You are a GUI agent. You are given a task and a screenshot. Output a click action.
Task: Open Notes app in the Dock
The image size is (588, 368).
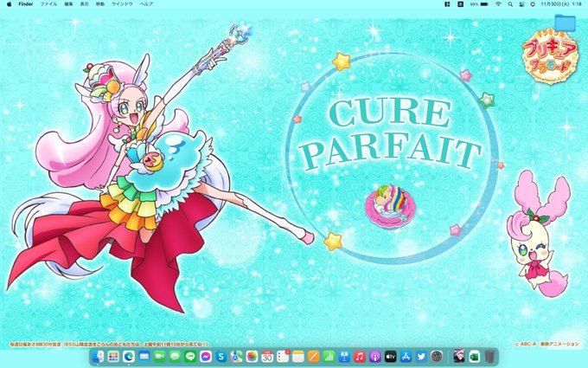pyautogui.click(x=297, y=357)
